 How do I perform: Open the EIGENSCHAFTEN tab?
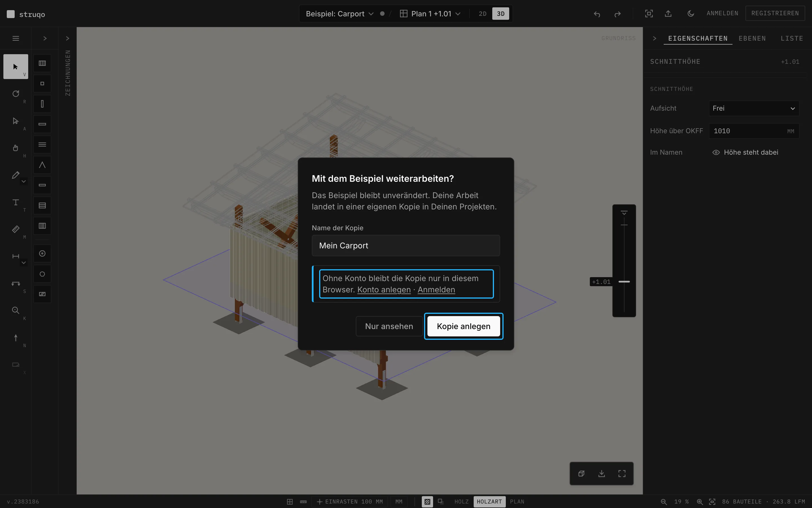point(698,38)
